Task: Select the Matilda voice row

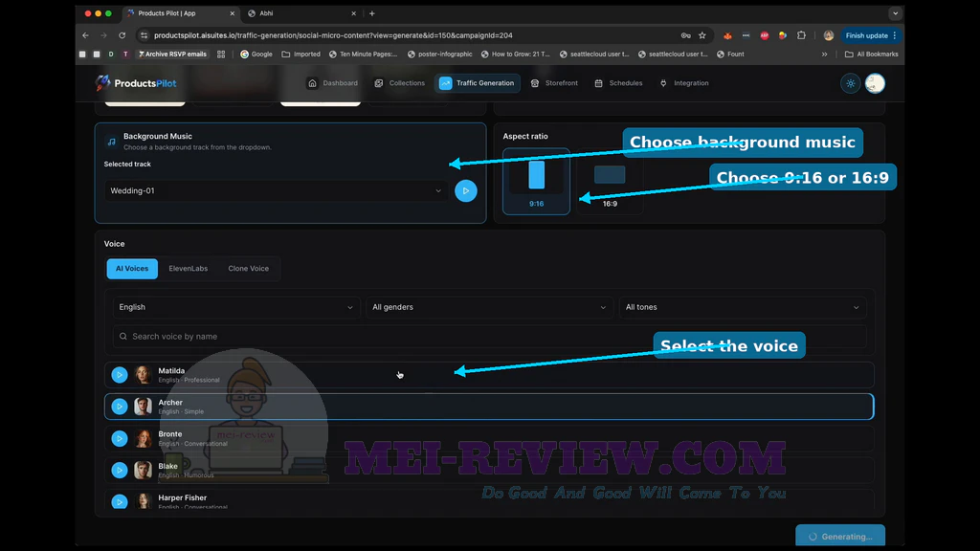Action: (489, 375)
